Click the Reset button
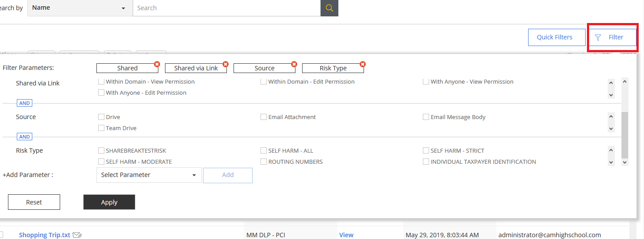Screen dimensions: 644x239 (34, 202)
